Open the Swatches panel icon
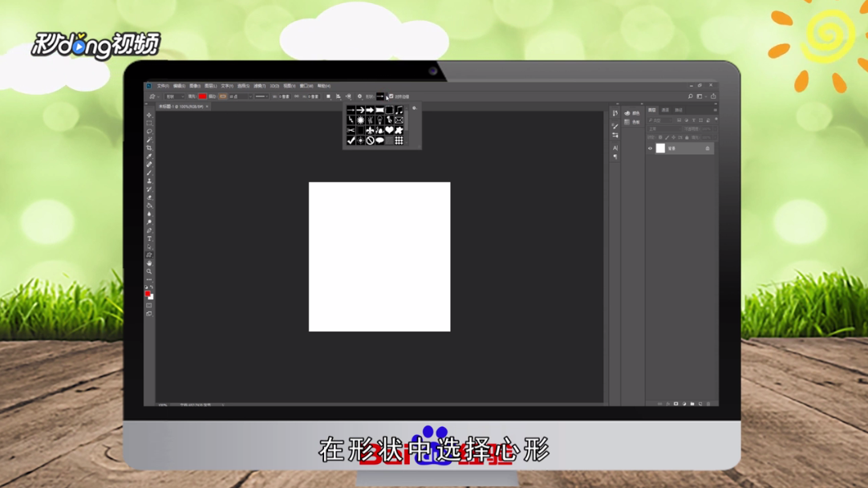 (627, 122)
